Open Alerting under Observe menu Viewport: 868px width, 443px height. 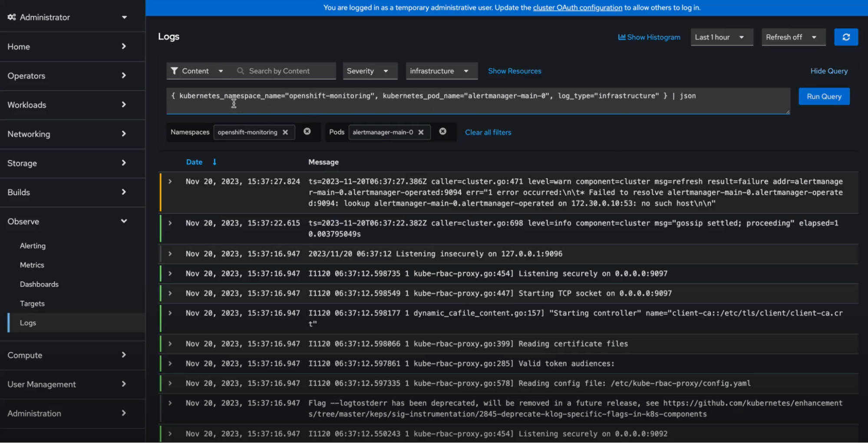coord(33,246)
